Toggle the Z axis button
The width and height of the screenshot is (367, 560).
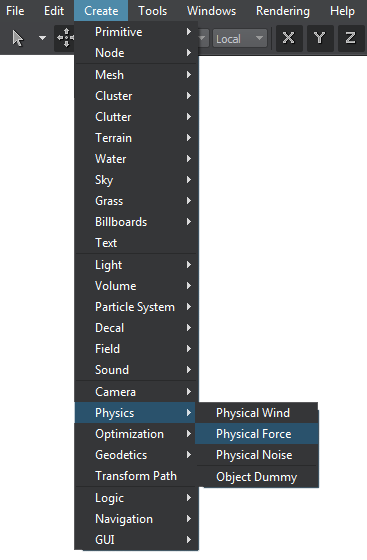[x=351, y=38]
